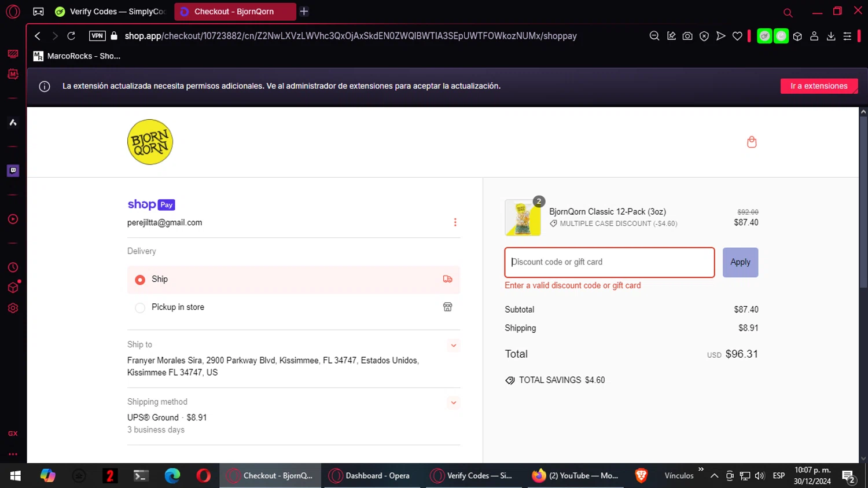Go forward with the forward arrow
Image resolution: width=868 pixels, height=488 pixels.
[55, 36]
